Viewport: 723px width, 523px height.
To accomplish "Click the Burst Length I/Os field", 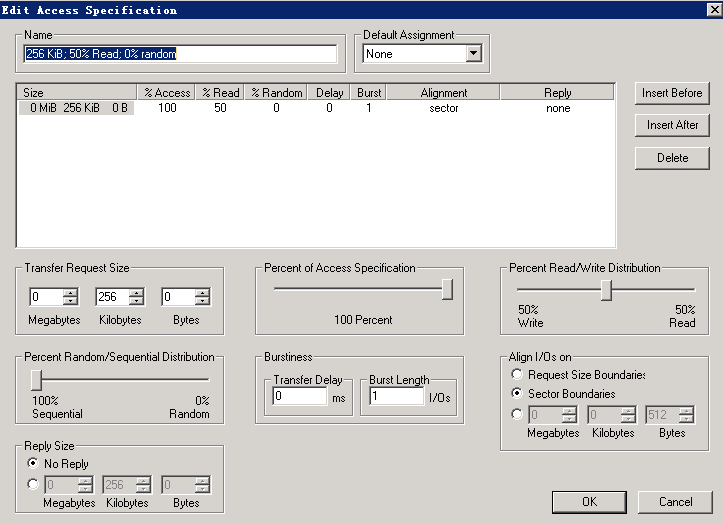I will [396, 396].
